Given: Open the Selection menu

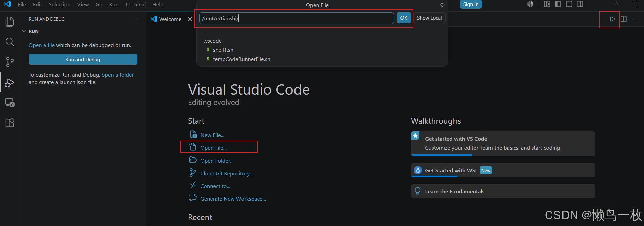Looking at the screenshot, I should click(59, 4).
